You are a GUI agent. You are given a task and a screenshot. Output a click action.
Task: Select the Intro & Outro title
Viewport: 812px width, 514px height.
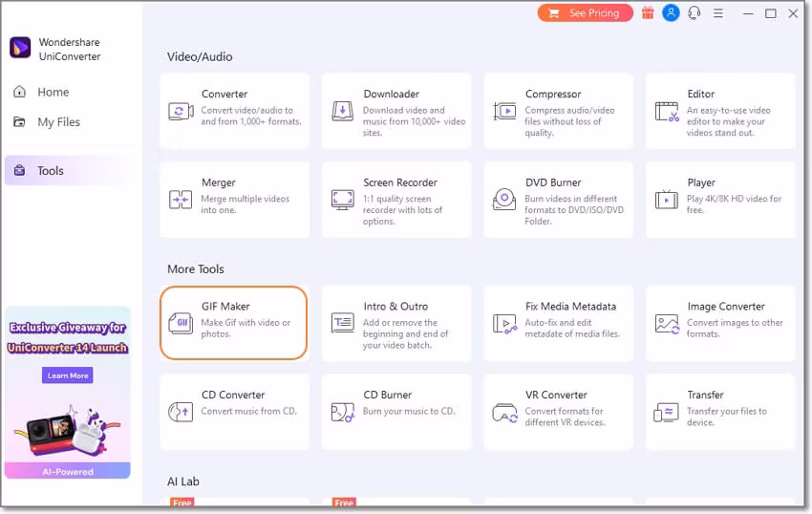pos(395,307)
